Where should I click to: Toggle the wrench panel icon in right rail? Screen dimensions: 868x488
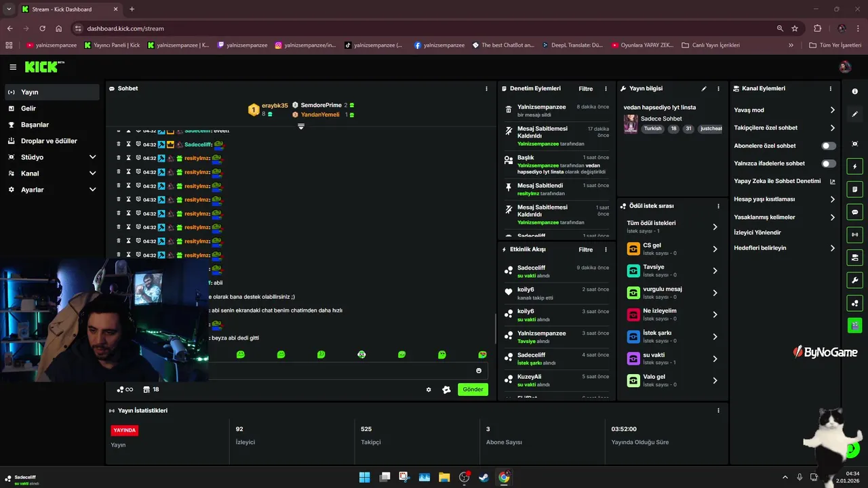pyautogui.click(x=854, y=280)
